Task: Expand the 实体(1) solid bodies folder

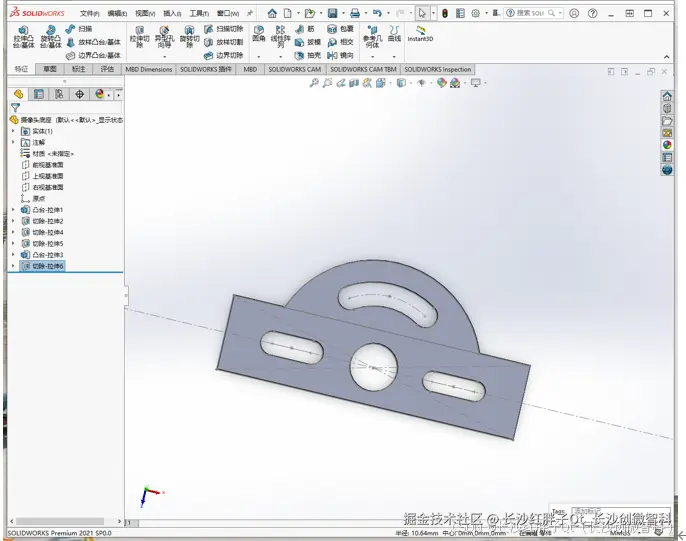Action: click(x=13, y=131)
